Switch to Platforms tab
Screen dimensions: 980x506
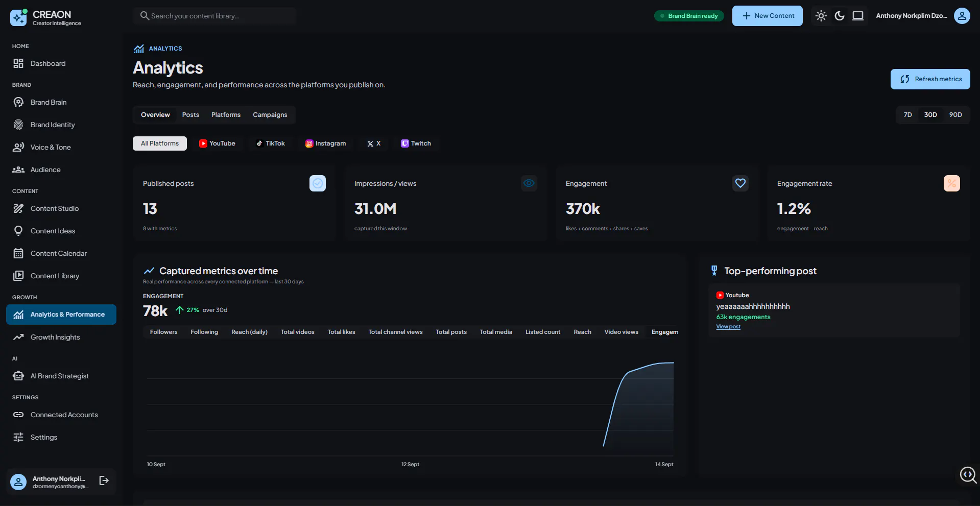point(226,115)
